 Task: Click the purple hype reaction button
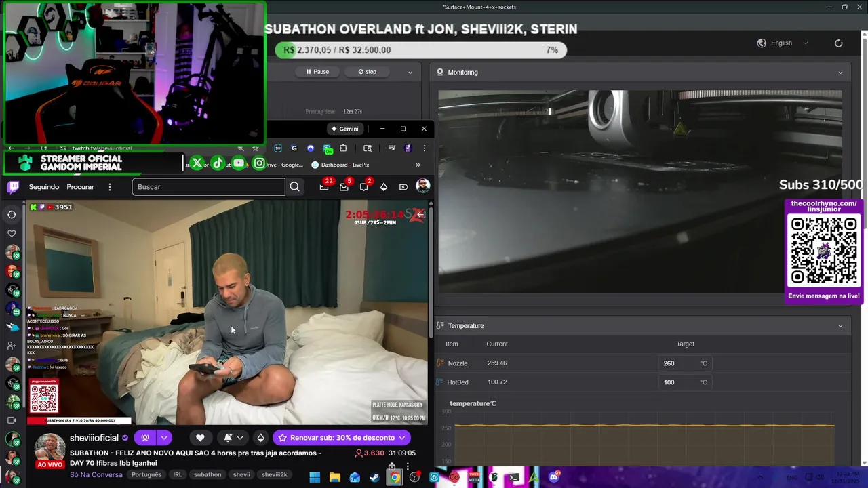point(144,438)
